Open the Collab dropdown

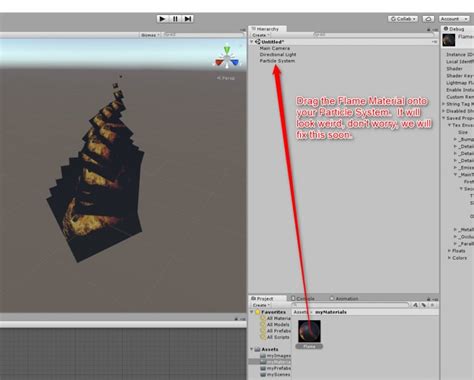click(403, 19)
